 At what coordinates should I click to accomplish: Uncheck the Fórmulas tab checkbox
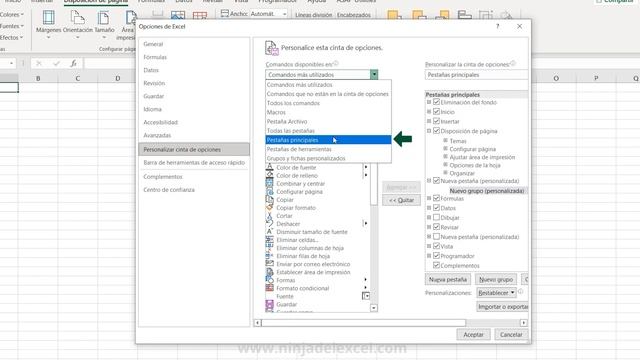(x=436, y=198)
